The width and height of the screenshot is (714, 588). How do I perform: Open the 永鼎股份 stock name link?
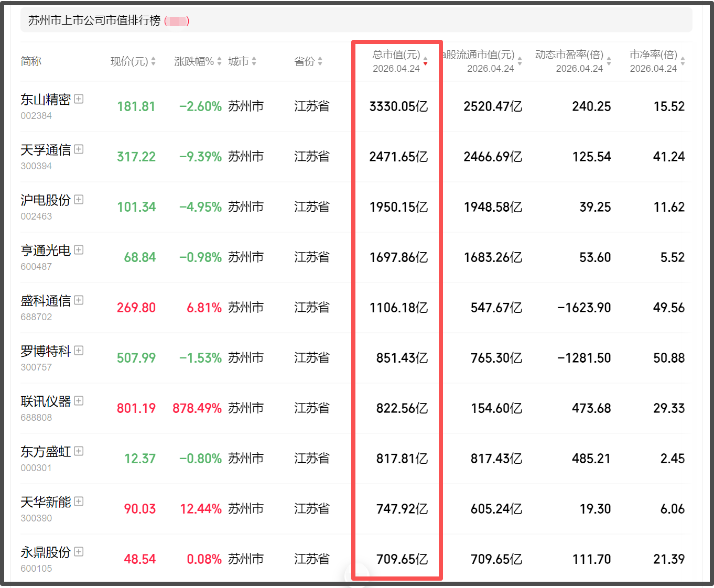click(x=46, y=552)
